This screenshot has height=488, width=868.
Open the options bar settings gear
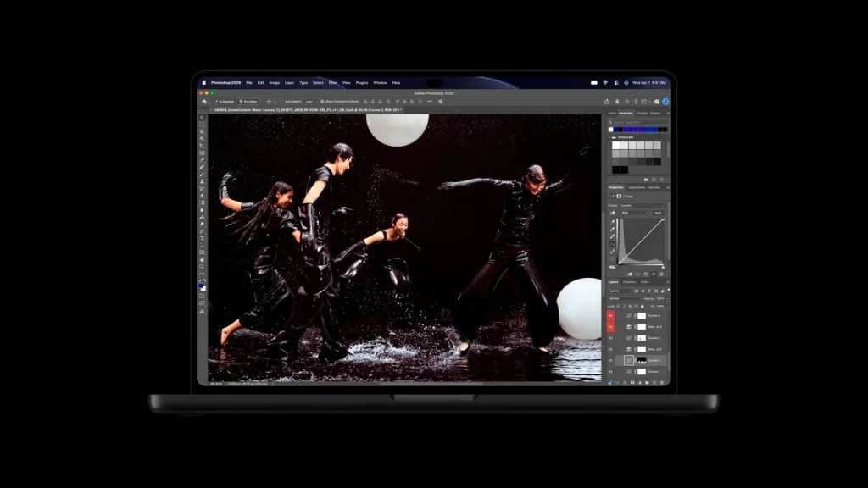pyautogui.click(x=441, y=102)
